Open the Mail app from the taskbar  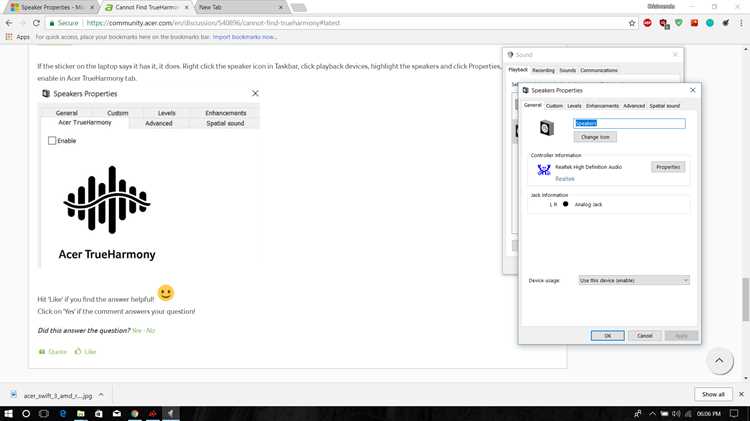click(117, 413)
